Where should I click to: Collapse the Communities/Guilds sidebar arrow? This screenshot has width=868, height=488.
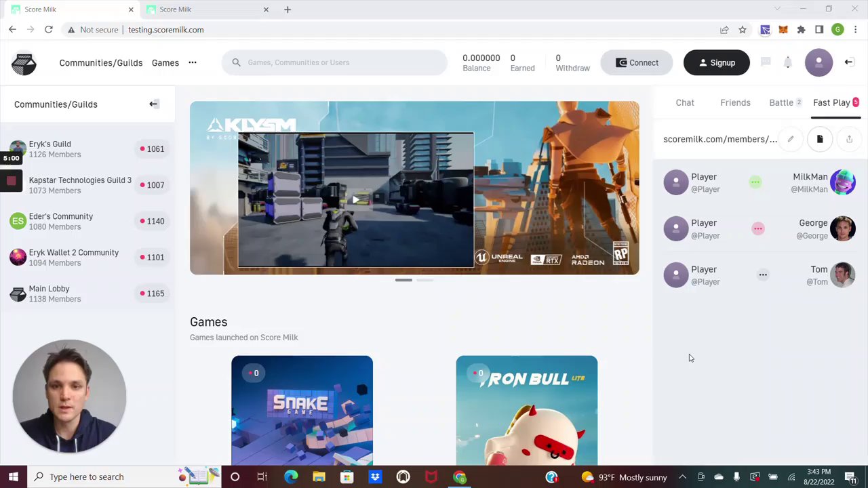pyautogui.click(x=154, y=104)
